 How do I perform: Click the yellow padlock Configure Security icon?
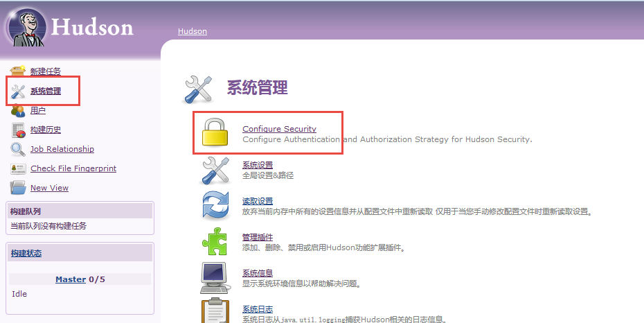click(x=215, y=132)
